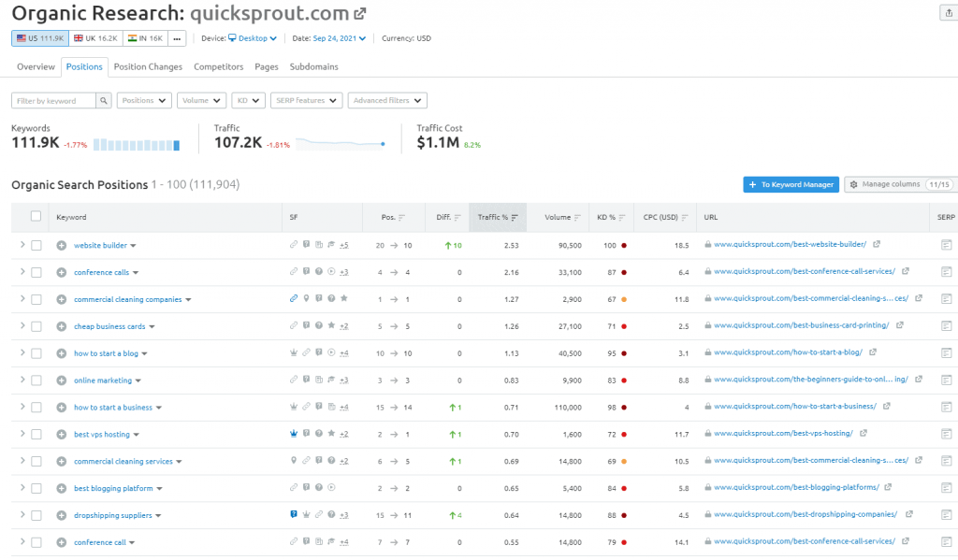The width and height of the screenshot is (958, 560).
Task: Click the Traffic trend sparkline
Action: (341, 144)
